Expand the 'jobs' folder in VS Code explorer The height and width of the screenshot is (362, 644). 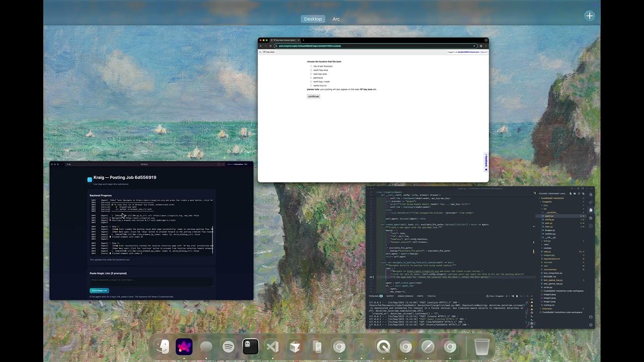point(545,205)
